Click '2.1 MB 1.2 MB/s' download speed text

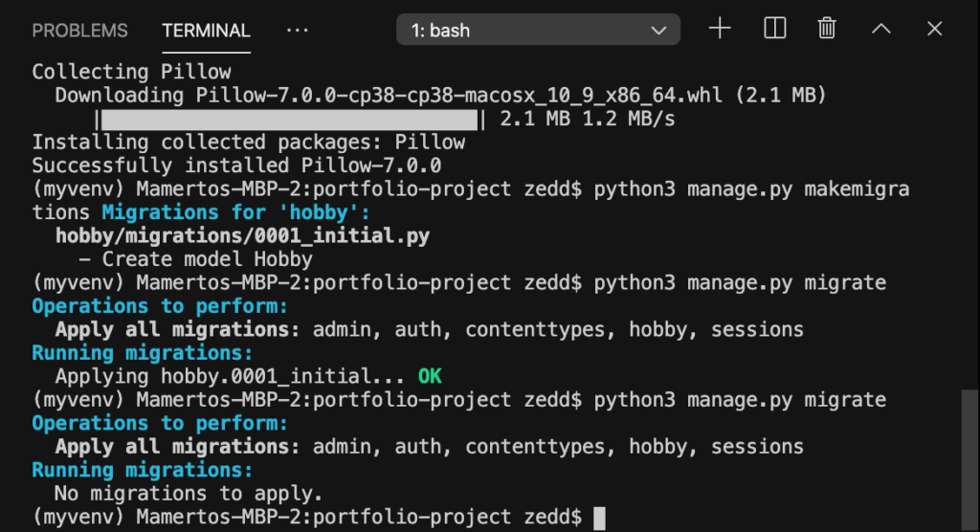pyautogui.click(x=588, y=119)
